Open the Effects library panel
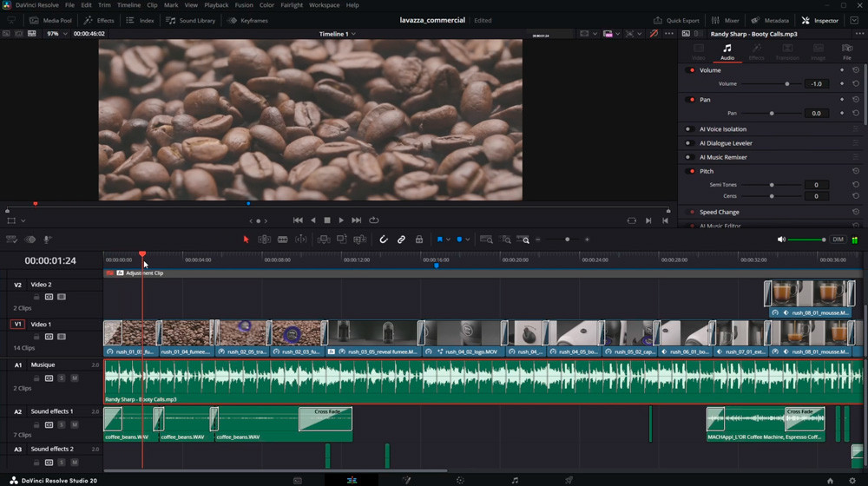This screenshot has height=486, width=868. coord(99,21)
